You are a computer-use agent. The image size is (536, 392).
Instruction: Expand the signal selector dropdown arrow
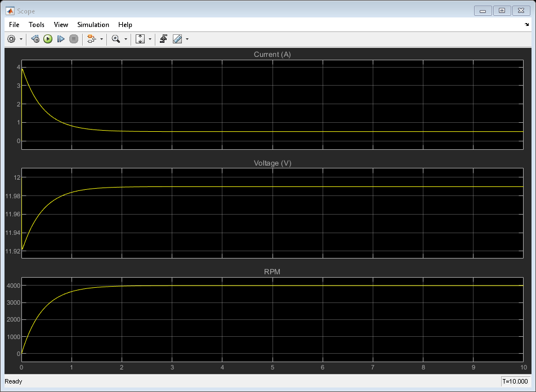102,39
